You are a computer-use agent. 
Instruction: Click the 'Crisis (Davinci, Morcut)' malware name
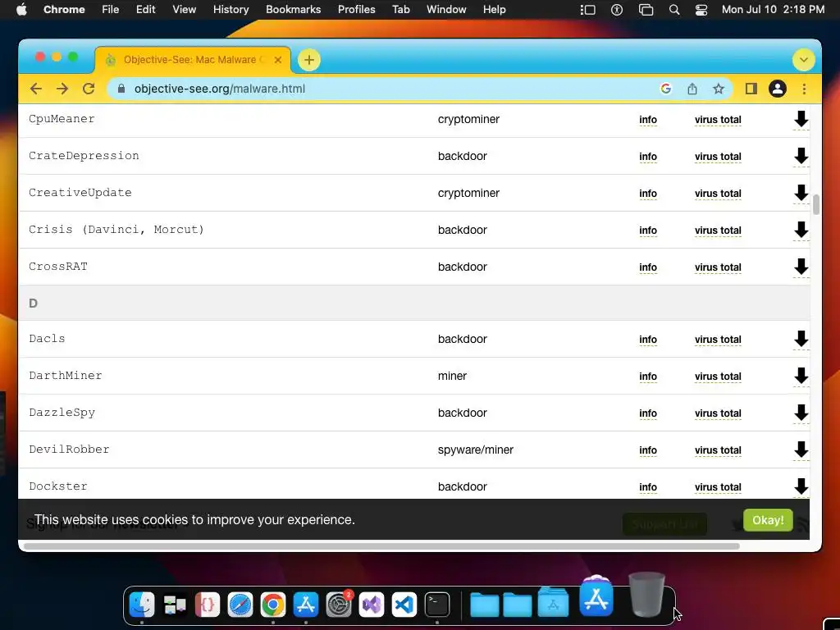click(116, 230)
